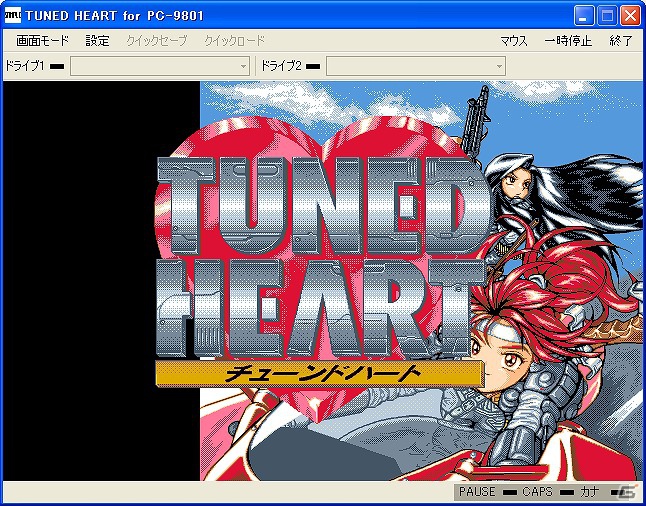646x506 pixels.
Task: Minimize the TUNED HEART window
Action: click(583, 16)
